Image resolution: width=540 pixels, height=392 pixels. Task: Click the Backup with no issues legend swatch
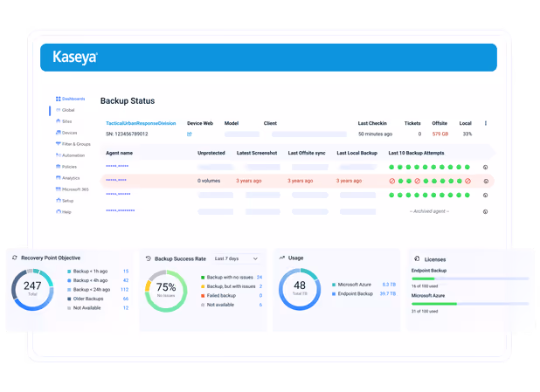tap(203, 278)
